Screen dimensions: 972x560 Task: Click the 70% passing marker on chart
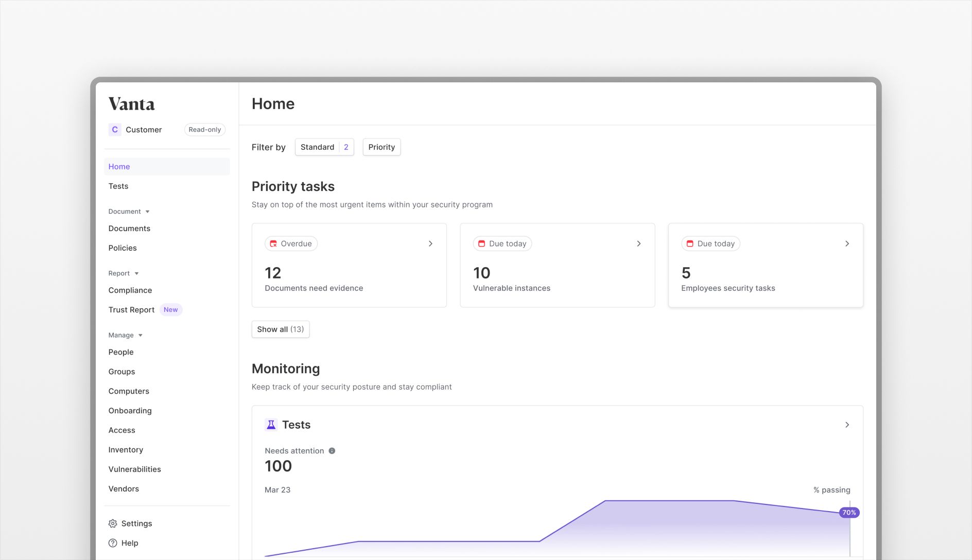849,513
